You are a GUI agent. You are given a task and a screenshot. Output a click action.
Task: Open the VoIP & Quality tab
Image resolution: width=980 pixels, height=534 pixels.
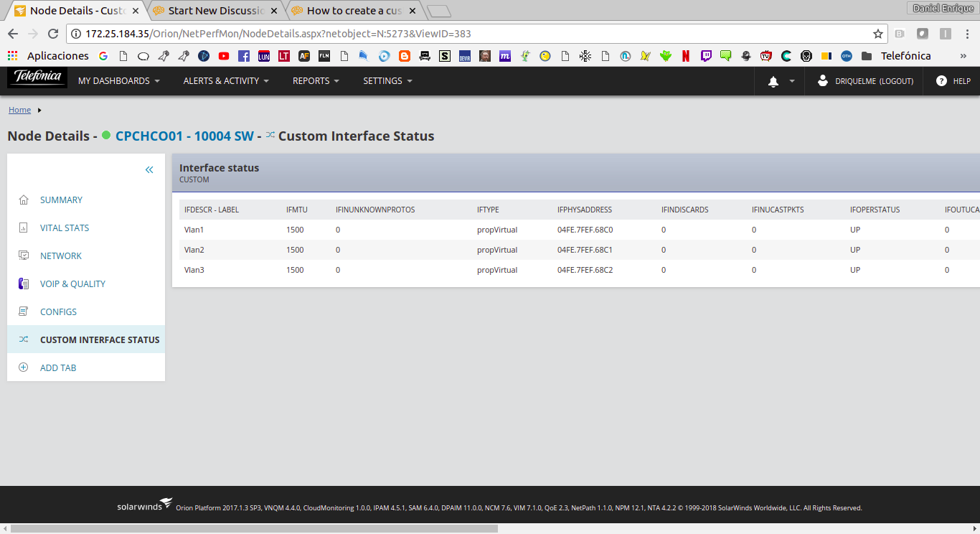click(72, 284)
